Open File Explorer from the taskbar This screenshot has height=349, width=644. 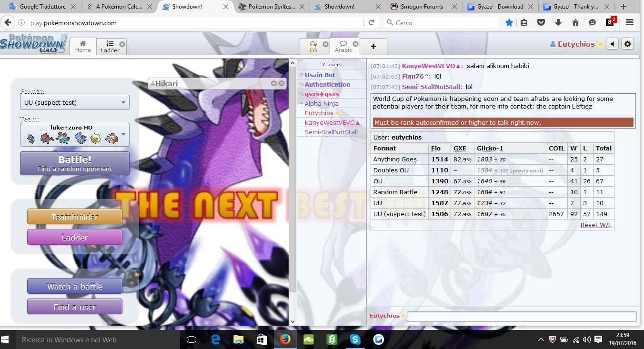(239, 339)
